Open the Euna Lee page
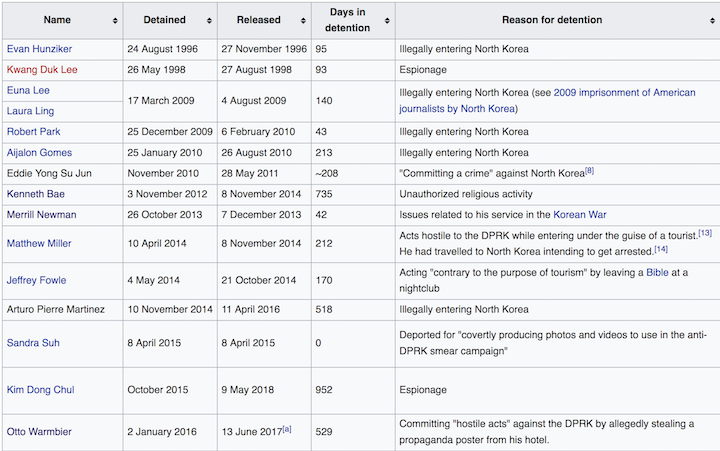Image resolution: width=720 pixels, height=451 pixels. tap(29, 90)
